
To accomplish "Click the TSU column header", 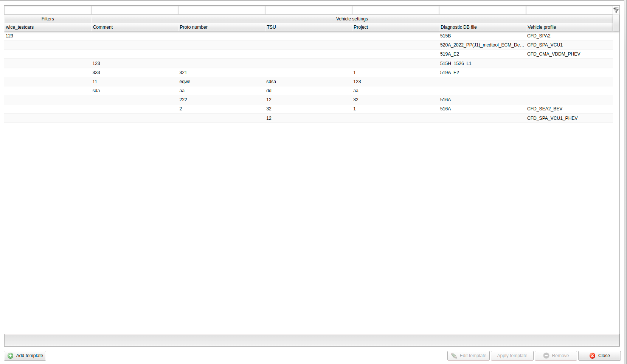I will (308, 27).
